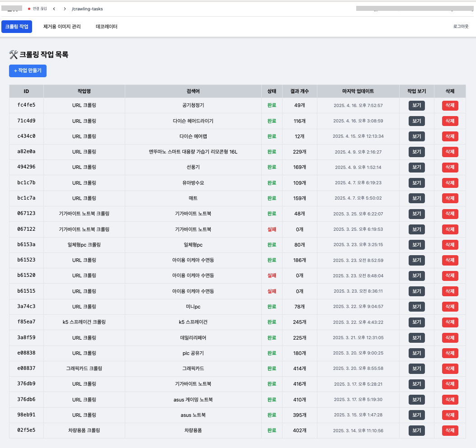View task b6153a 일체형pc
This screenshot has width=476, height=448.
[416, 245]
